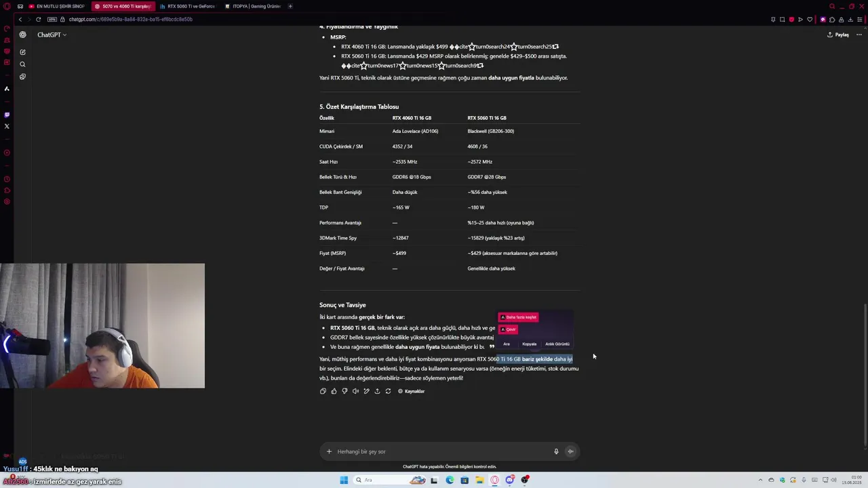The width and height of the screenshot is (868, 488).
Task: Open the ChatGPT model dropdown
Action: [x=52, y=35]
